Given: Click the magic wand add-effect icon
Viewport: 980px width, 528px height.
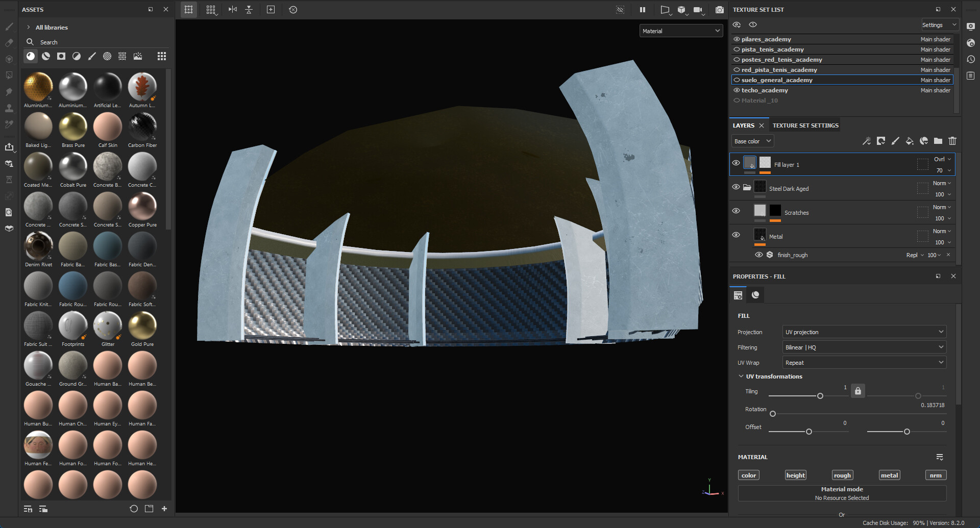Looking at the screenshot, I should [866, 141].
